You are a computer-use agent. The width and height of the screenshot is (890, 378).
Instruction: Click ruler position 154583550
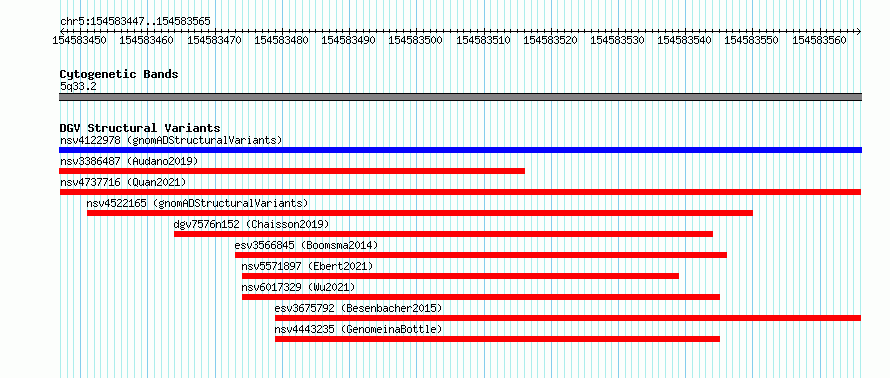752,40
